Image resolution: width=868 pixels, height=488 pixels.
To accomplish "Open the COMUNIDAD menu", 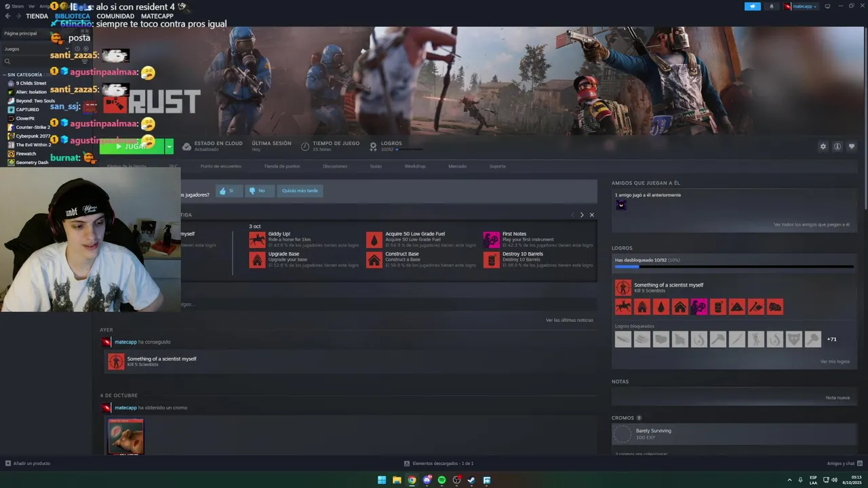I will pyautogui.click(x=115, y=16).
